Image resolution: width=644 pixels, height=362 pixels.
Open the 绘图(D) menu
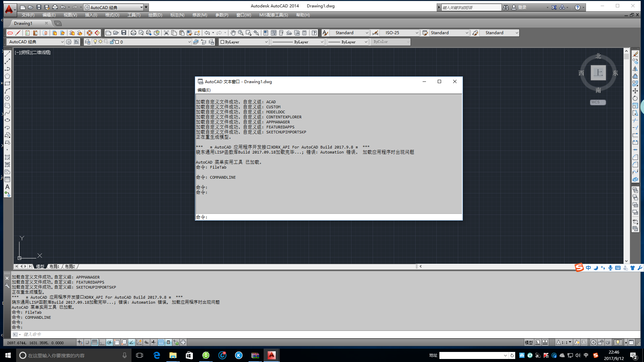coord(155,15)
